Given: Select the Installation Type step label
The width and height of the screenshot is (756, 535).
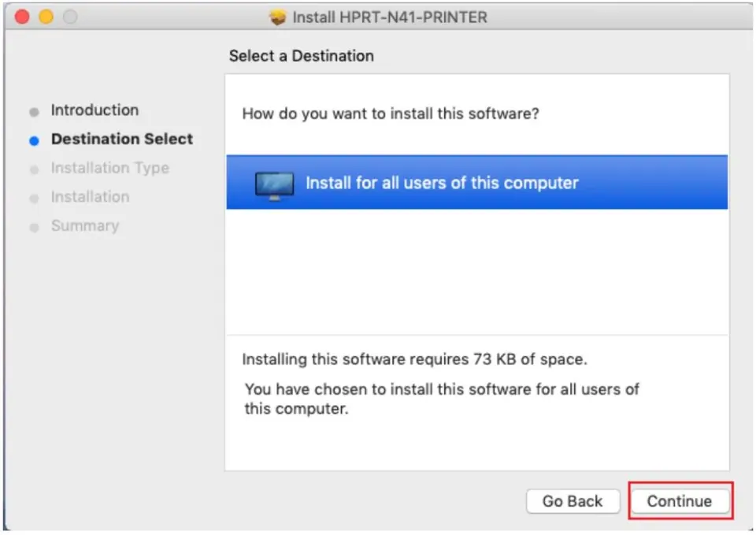Looking at the screenshot, I should pyautogui.click(x=110, y=168).
